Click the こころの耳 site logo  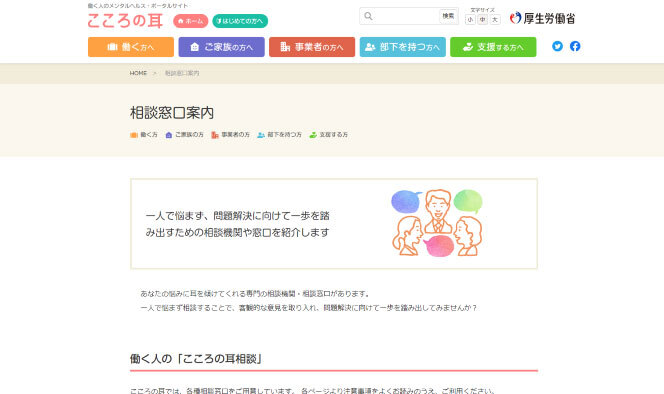point(125,20)
